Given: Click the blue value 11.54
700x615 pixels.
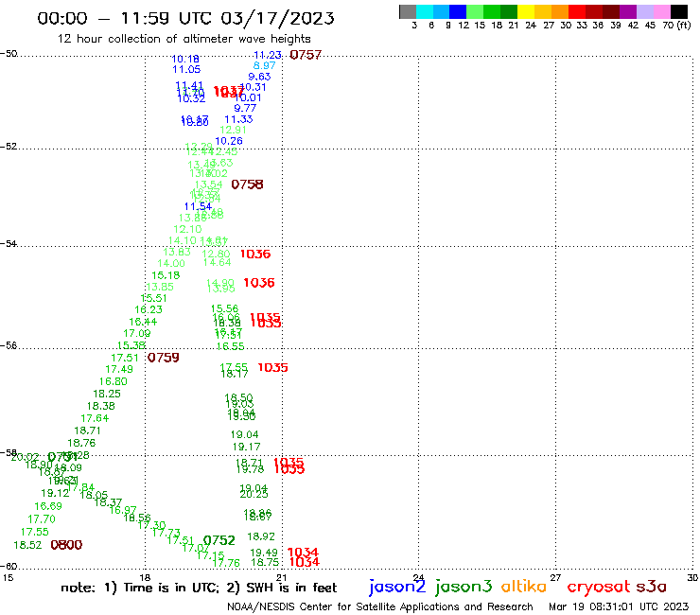Looking at the screenshot, I should (199, 206).
